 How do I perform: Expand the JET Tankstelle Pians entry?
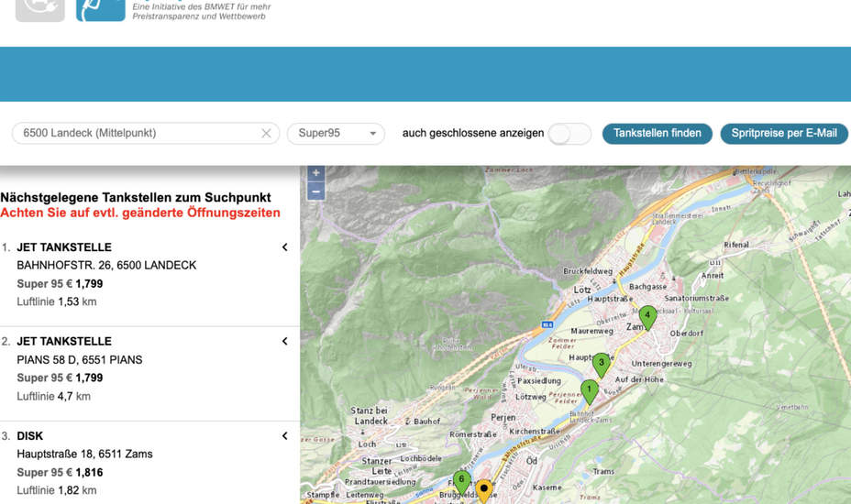click(x=285, y=341)
